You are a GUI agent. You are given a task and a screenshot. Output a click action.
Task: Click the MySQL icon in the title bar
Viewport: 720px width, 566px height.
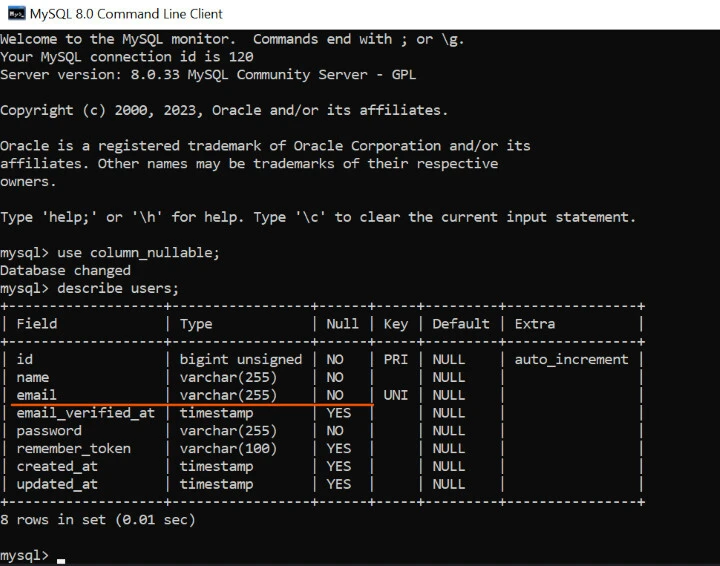pos(14,14)
